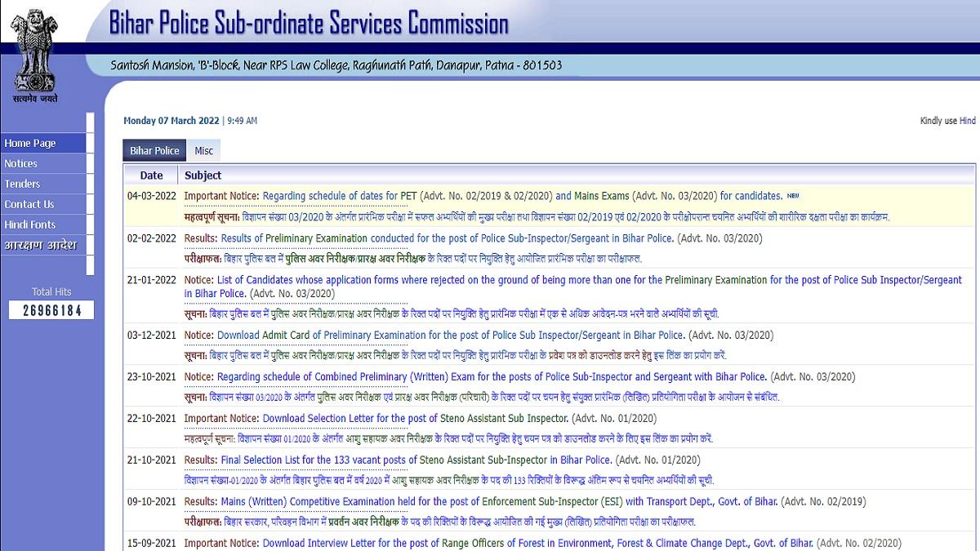The image size is (980, 551).
Task: Go to the Tenders section
Action: point(22,184)
